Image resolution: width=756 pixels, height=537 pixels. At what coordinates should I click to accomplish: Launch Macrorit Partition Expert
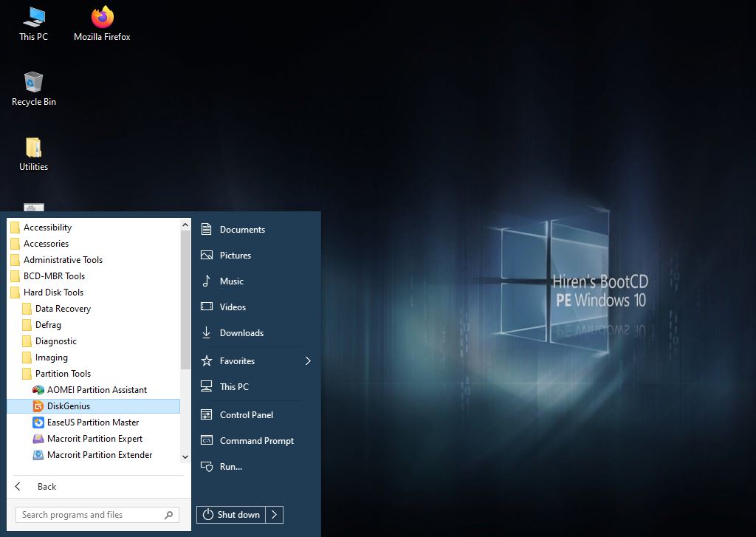94,439
